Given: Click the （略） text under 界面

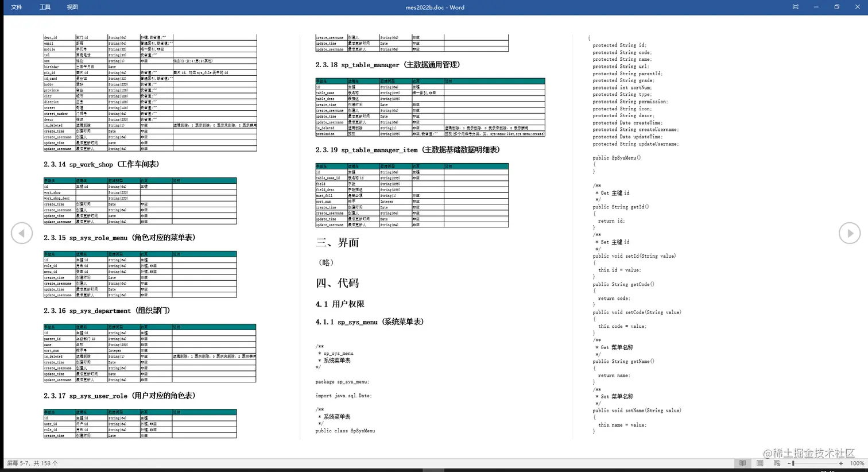Looking at the screenshot, I should 325,262.
